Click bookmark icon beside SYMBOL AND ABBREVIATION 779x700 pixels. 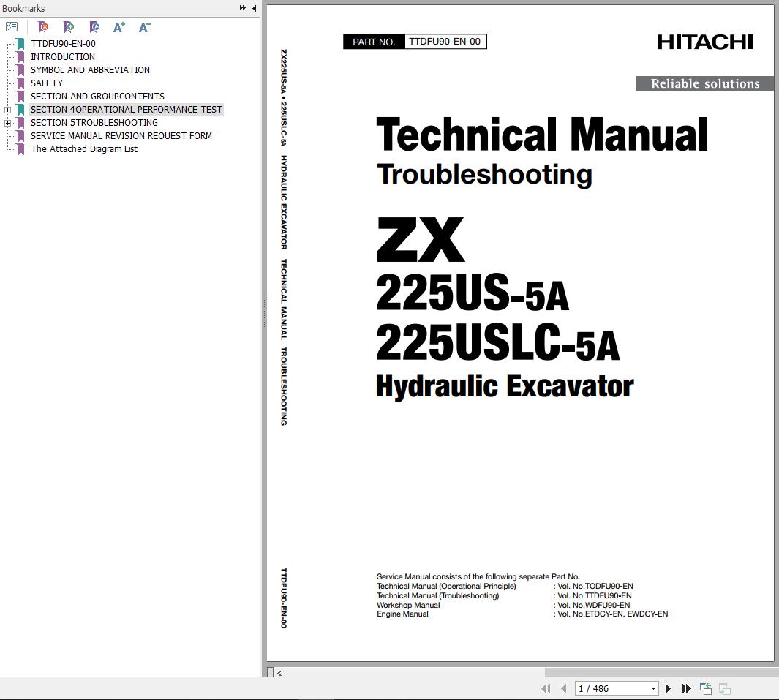pos(20,70)
